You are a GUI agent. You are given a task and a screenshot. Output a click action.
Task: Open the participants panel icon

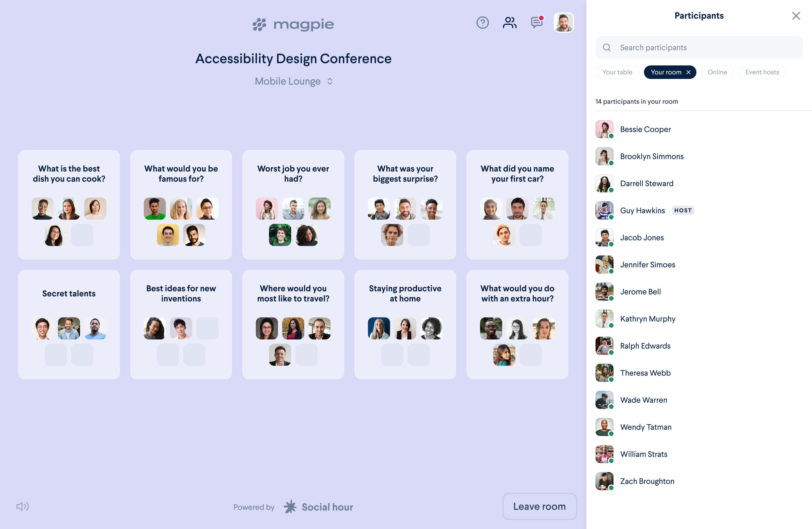pos(509,23)
